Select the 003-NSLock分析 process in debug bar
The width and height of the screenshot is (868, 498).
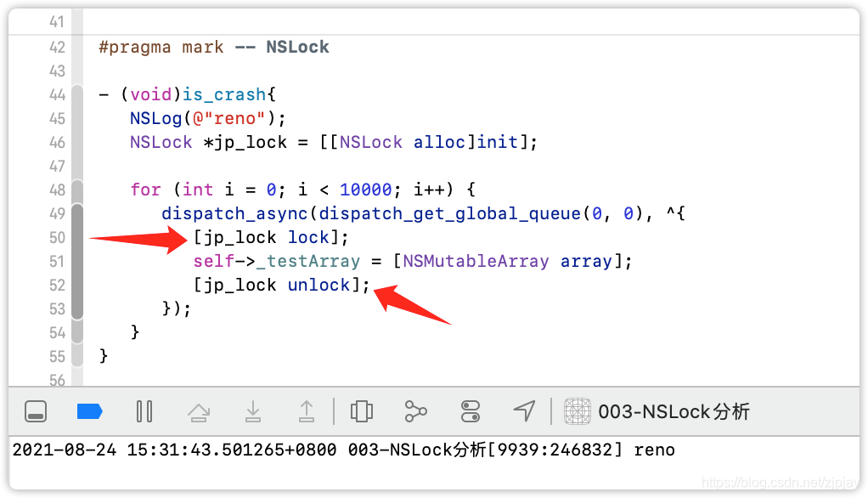(x=674, y=411)
